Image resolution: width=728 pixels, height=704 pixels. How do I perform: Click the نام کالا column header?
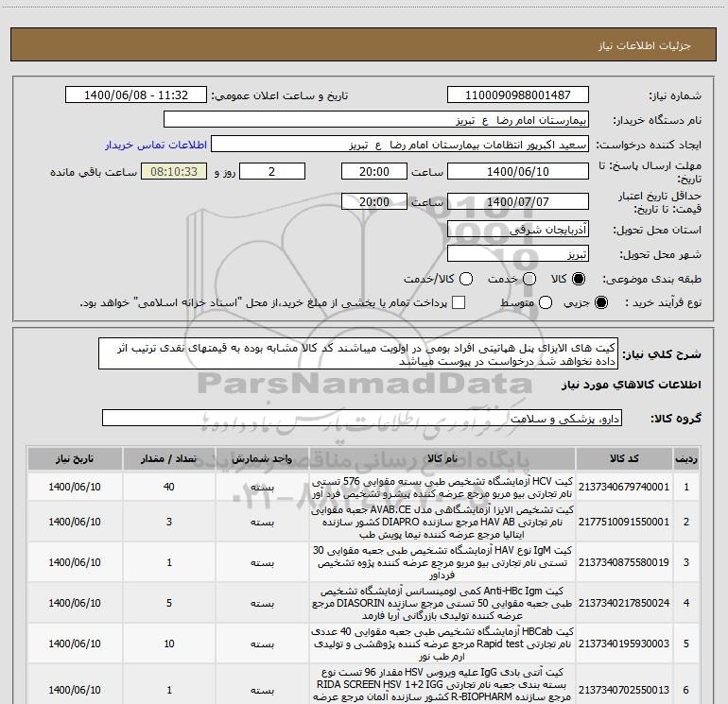[x=442, y=459]
